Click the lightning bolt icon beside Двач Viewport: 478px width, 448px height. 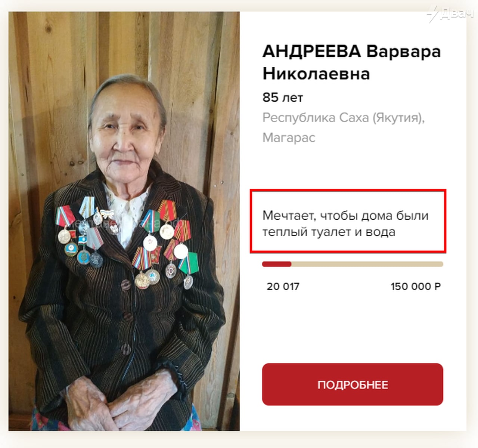click(x=433, y=13)
